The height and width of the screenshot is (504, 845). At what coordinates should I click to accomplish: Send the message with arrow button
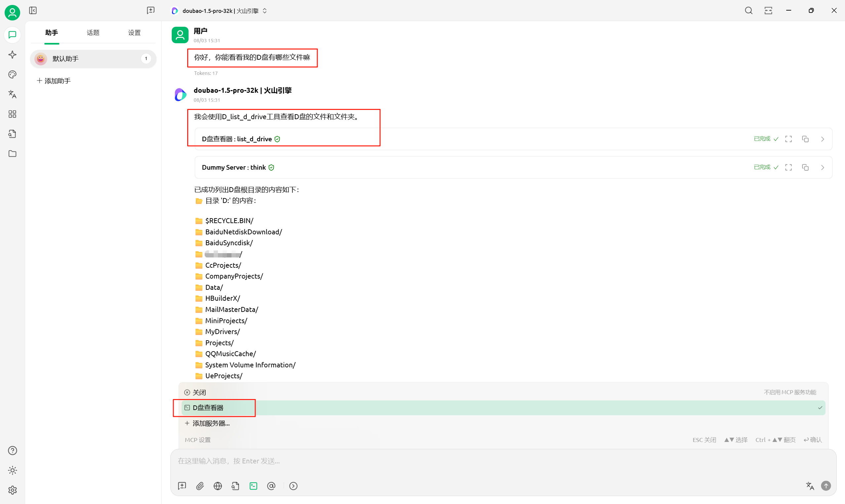click(826, 486)
